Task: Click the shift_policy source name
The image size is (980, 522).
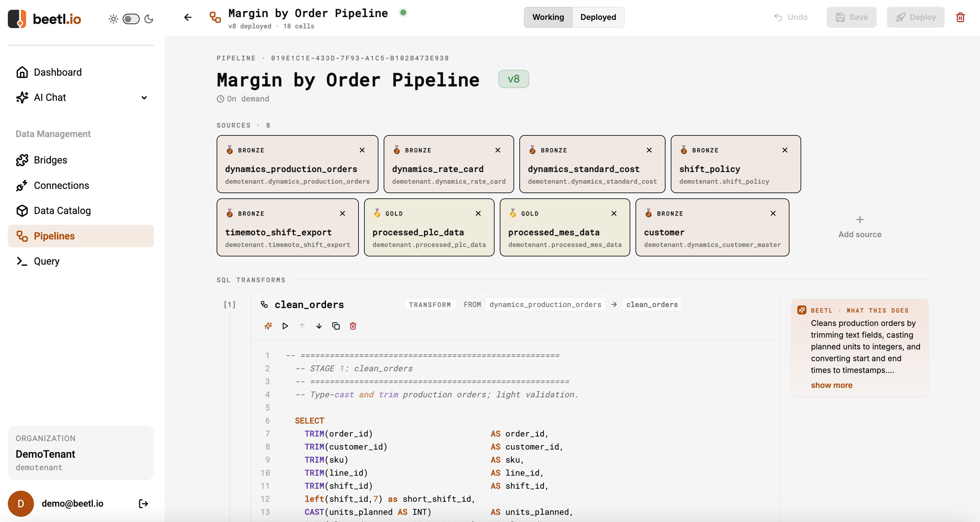Action: 710,169
